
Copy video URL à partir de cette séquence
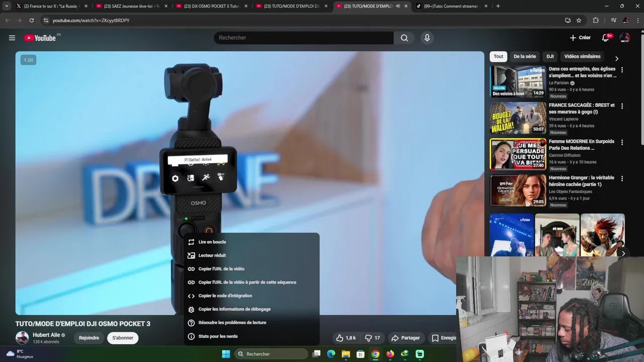[x=251, y=282]
